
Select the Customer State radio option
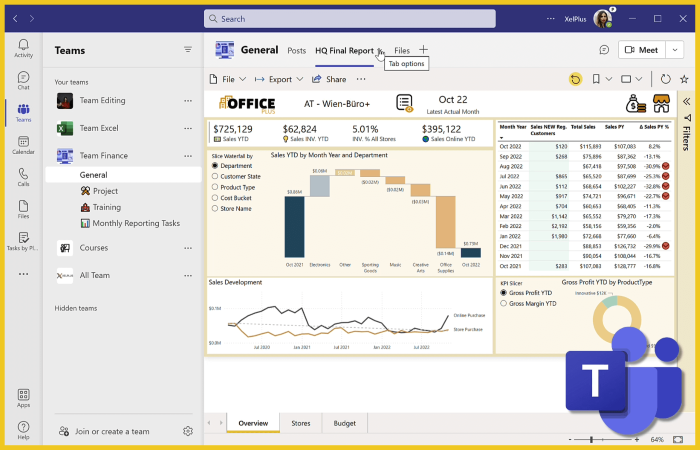coord(214,176)
